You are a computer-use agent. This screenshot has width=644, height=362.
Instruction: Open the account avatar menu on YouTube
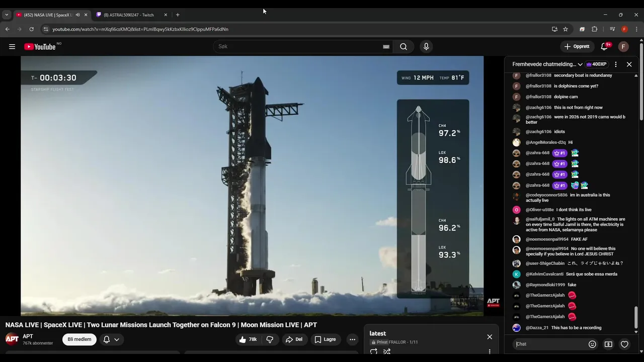pos(623,47)
